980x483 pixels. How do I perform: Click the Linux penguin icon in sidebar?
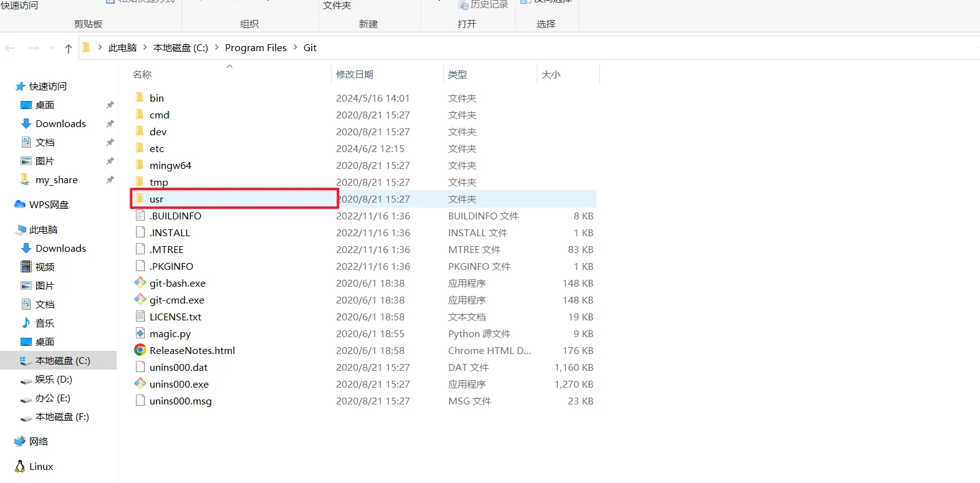click(x=20, y=466)
